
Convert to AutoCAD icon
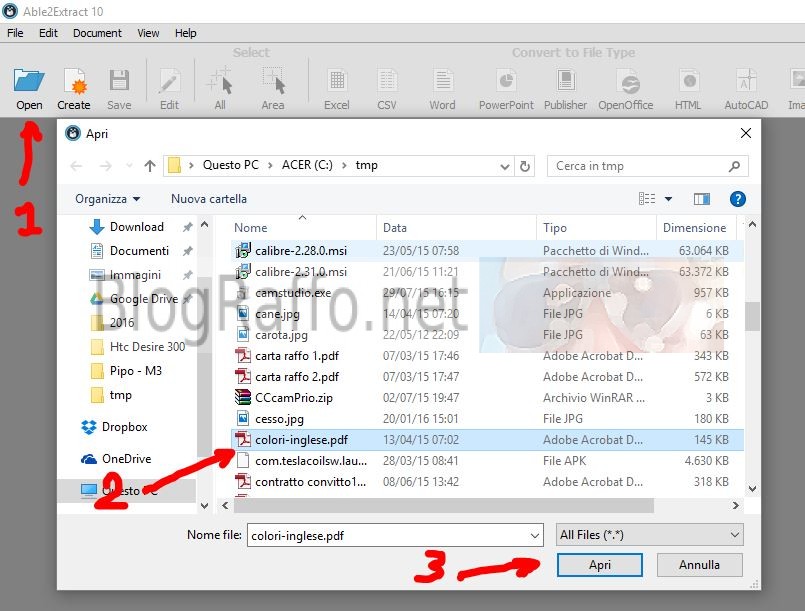point(746,81)
